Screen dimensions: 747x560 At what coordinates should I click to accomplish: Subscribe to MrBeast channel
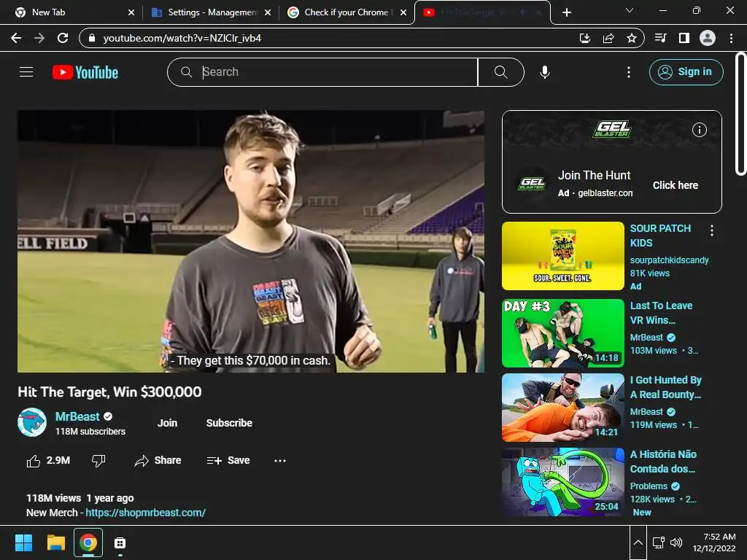pyautogui.click(x=229, y=423)
